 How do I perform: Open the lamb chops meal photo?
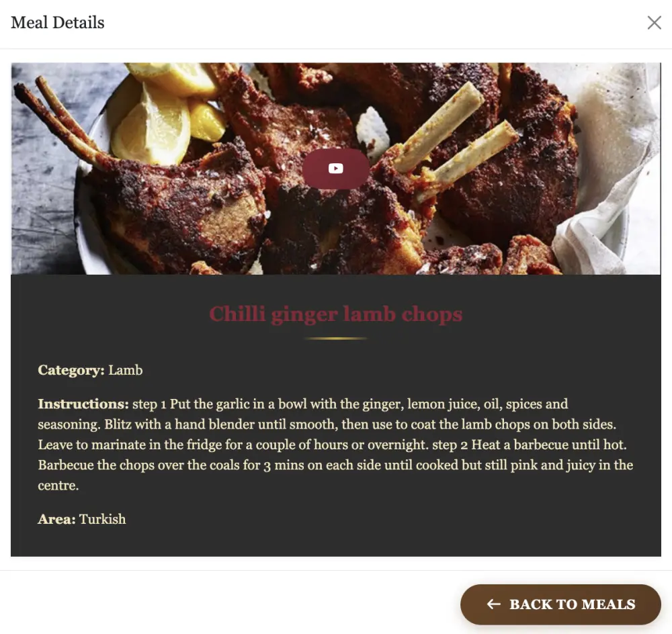(x=335, y=169)
